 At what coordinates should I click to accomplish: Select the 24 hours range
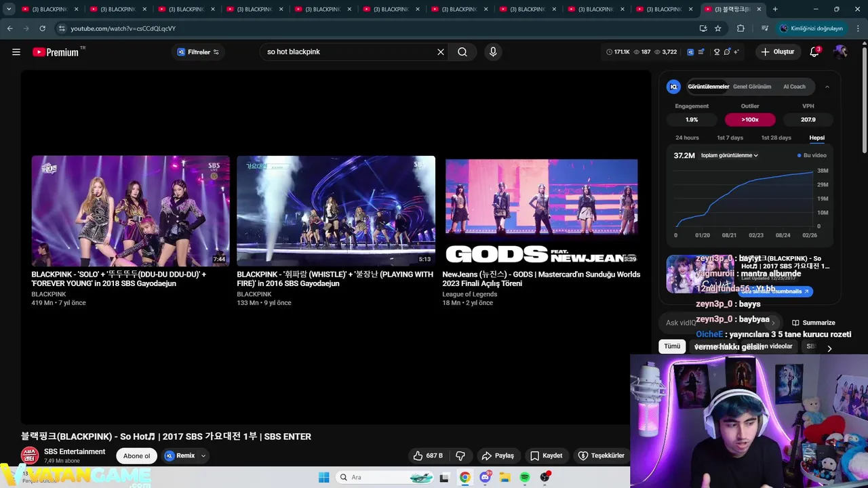[687, 138]
